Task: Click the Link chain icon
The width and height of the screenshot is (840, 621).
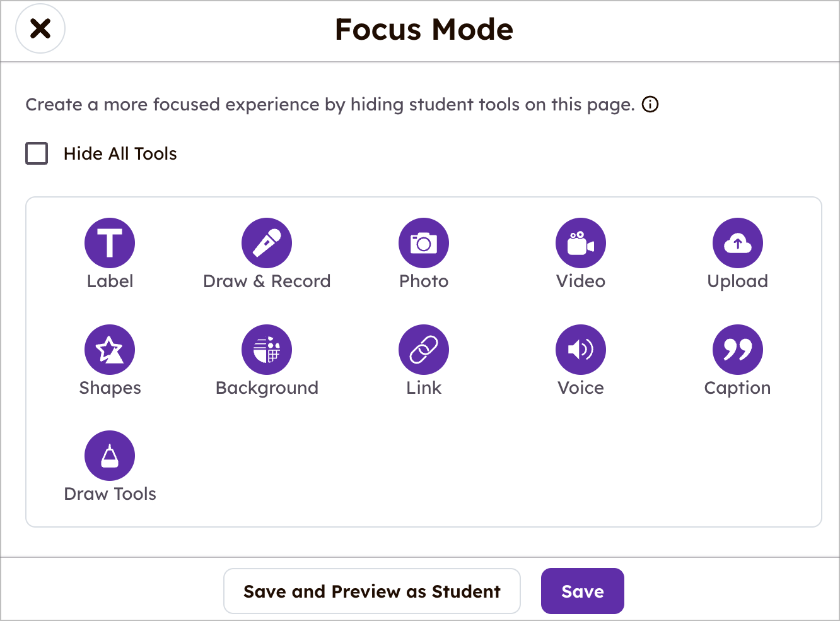Action: pyautogui.click(x=424, y=349)
